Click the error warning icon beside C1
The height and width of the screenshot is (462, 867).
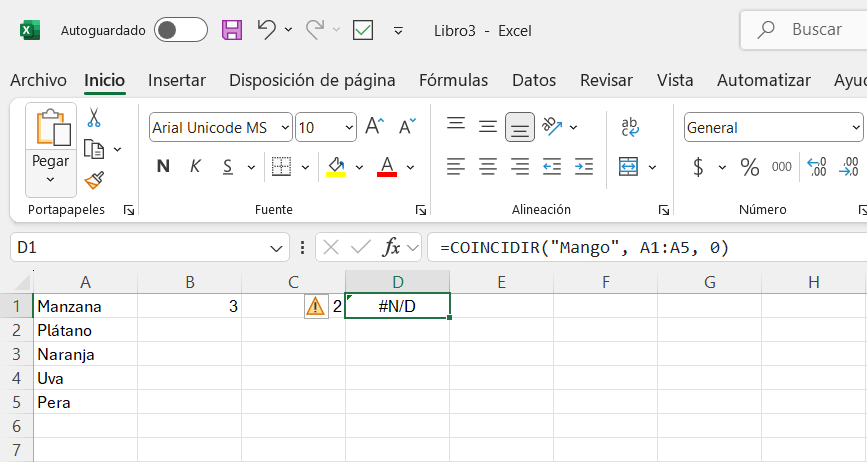[x=315, y=306]
